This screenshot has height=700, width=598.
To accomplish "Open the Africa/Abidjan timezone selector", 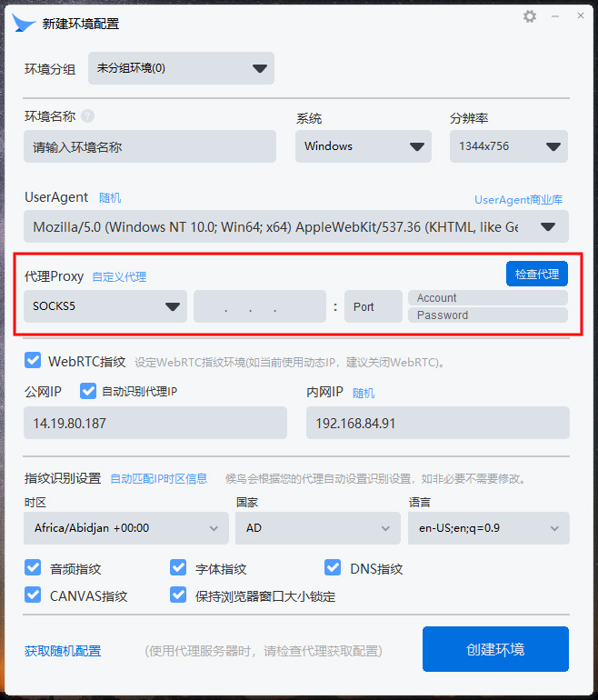I will (x=126, y=528).
